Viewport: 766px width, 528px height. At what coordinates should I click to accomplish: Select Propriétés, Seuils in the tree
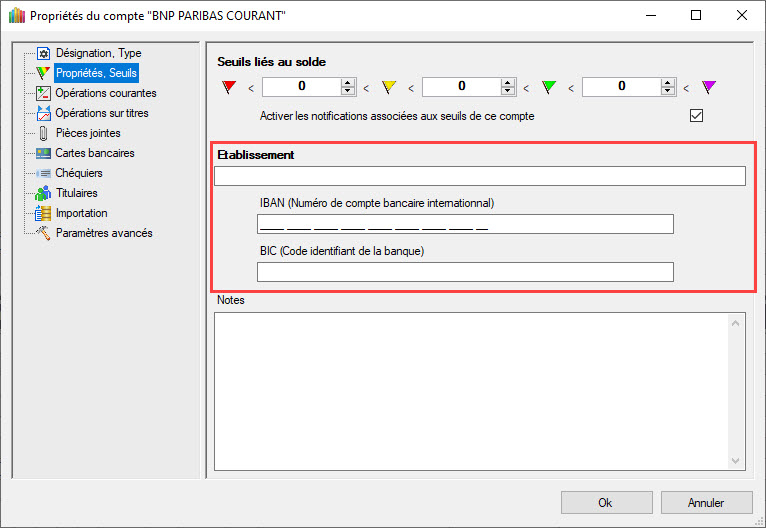(96, 73)
